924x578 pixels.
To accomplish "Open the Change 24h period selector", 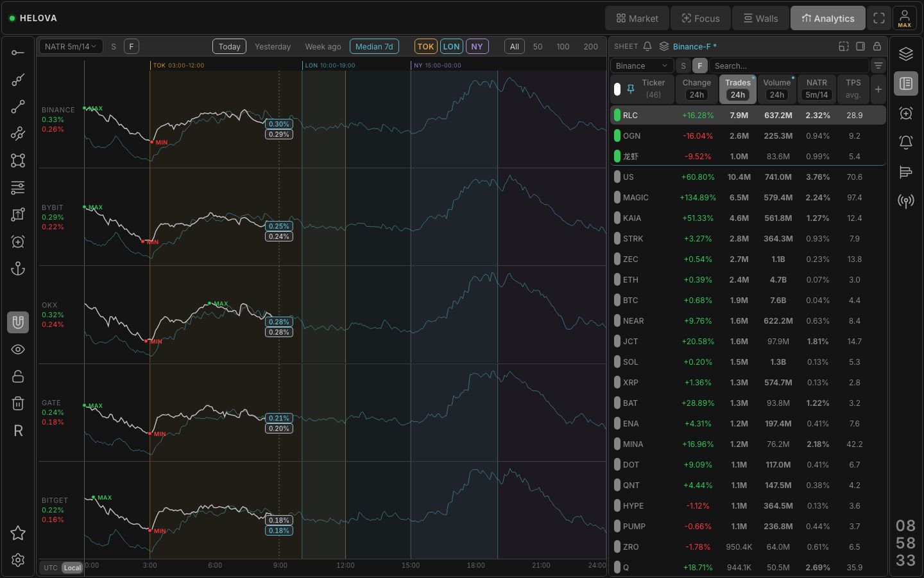I will (697, 94).
